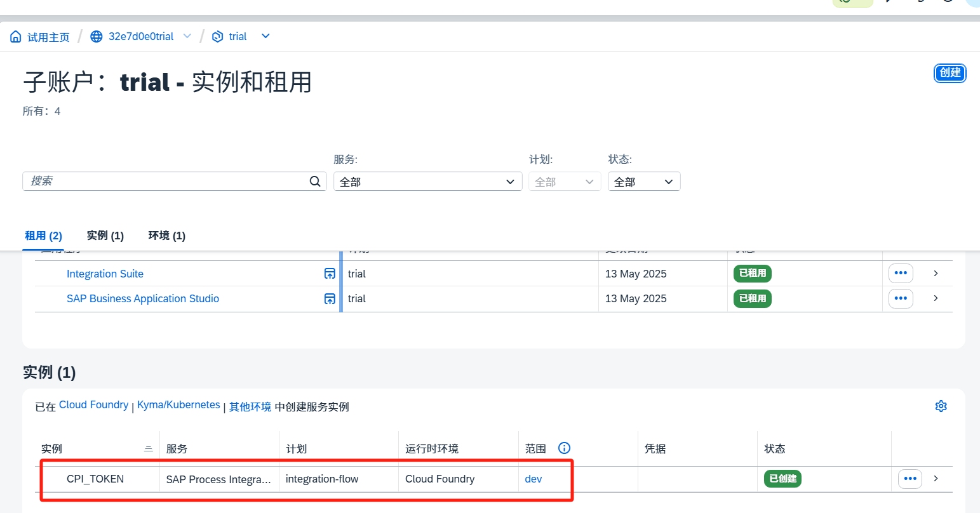Viewport: 980px width, 513px height.
Task: Open the 计划 filter dropdown
Action: pos(565,182)
